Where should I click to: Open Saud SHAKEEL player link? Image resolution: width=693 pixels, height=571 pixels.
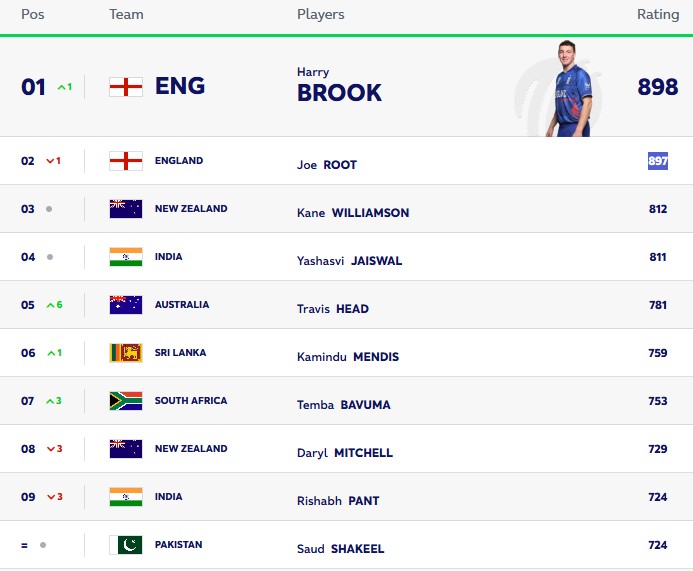pyautogui.click(x=340, y=549)
